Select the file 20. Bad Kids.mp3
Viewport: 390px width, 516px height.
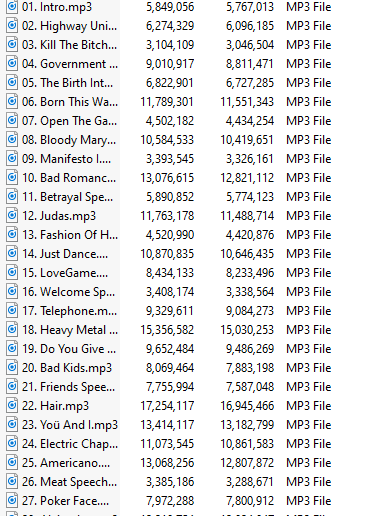67,368
